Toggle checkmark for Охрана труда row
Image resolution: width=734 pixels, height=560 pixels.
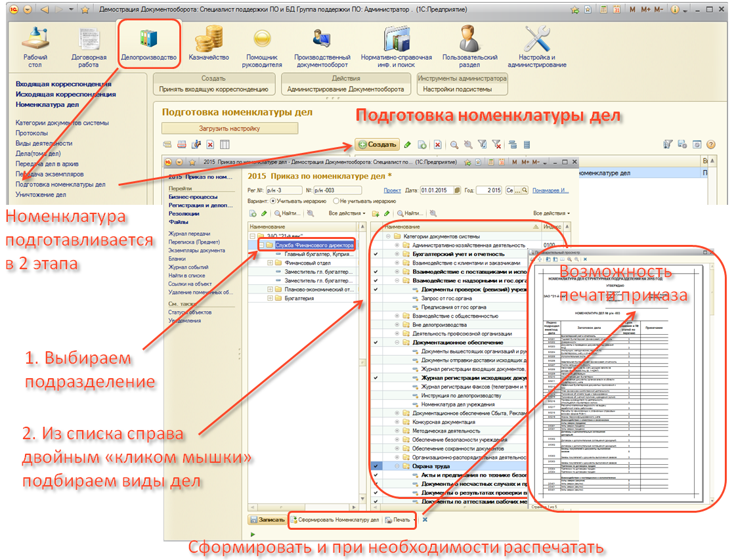pos(376,466)
